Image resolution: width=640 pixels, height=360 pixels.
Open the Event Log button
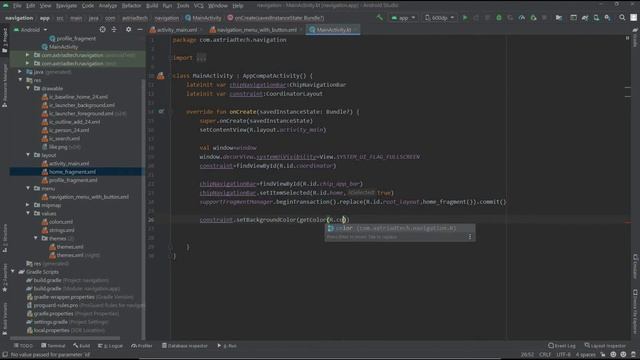561,346
